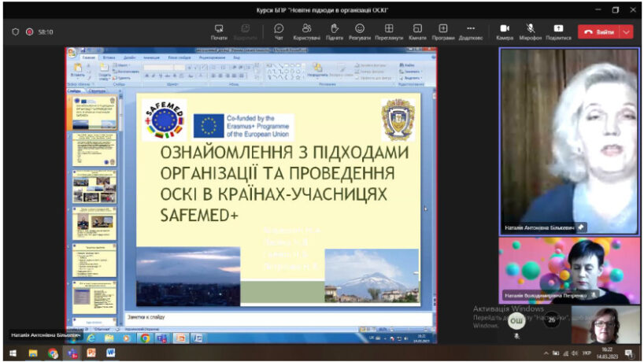Viewport: 644px width, 362px height.
Task: Unmute the Microphone (Мікрофон)
Action: (x=531, y=30)
